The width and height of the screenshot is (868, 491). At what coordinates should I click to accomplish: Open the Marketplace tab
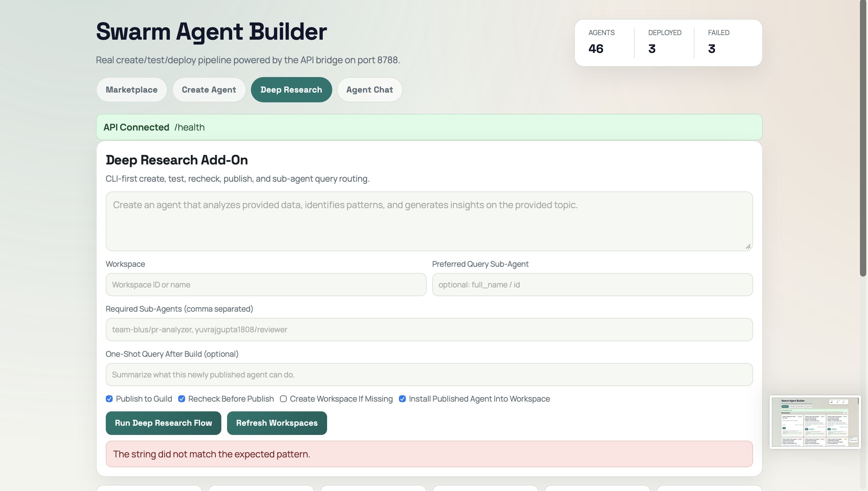[131, 90]
